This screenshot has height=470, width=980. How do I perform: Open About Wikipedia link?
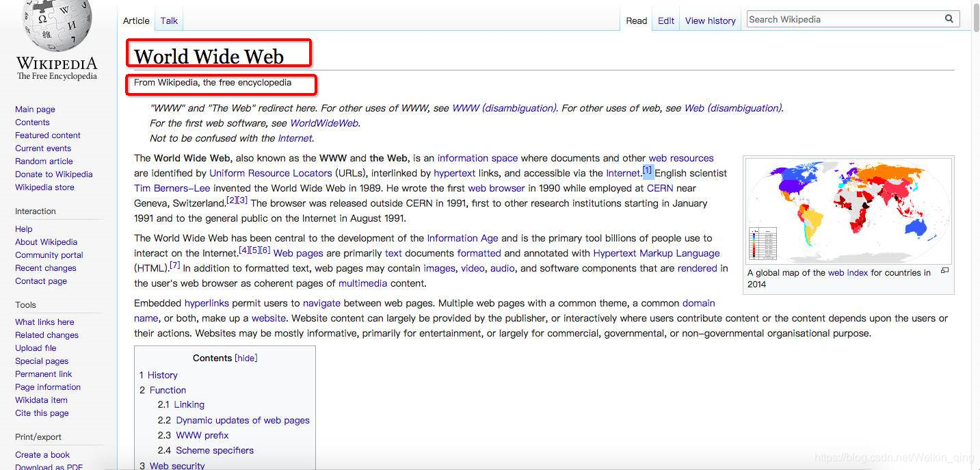pyautogui.click(x=46, y=242)
